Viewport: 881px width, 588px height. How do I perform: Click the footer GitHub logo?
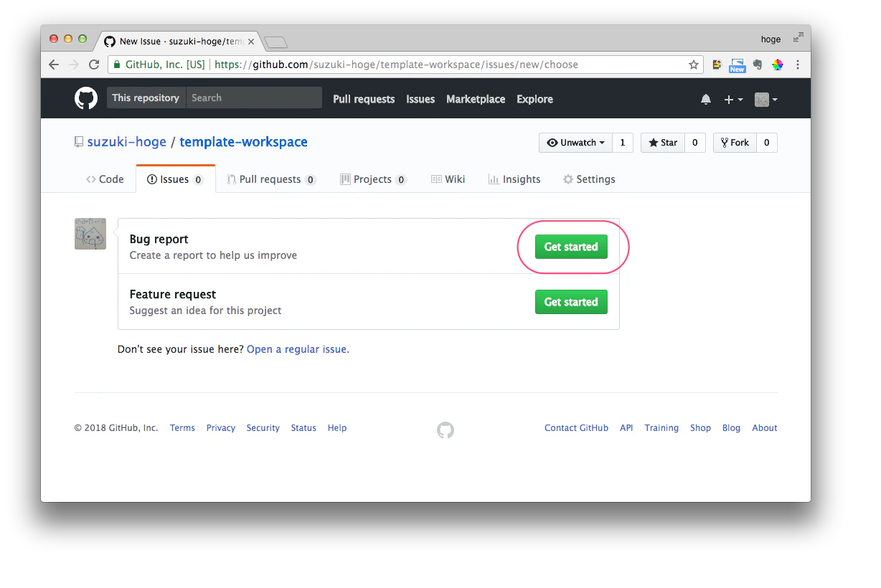446,430
